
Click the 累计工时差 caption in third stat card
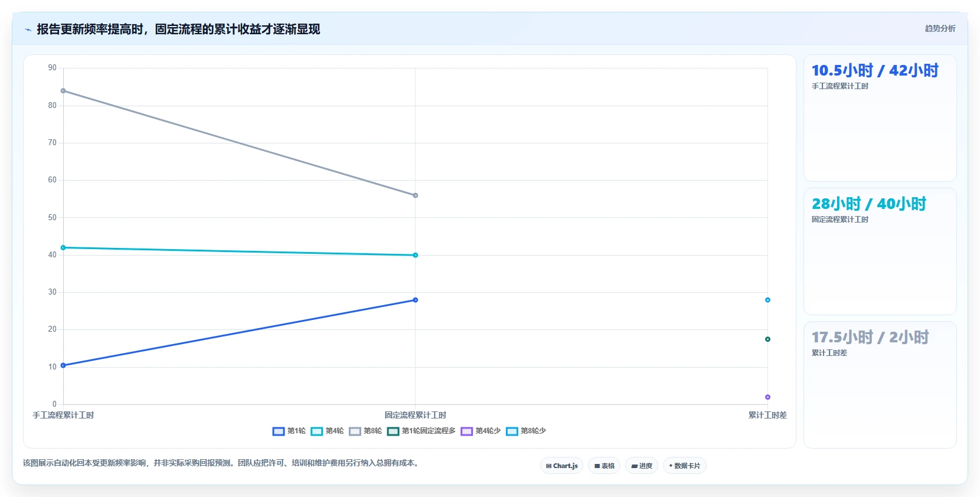click(829, 353)
